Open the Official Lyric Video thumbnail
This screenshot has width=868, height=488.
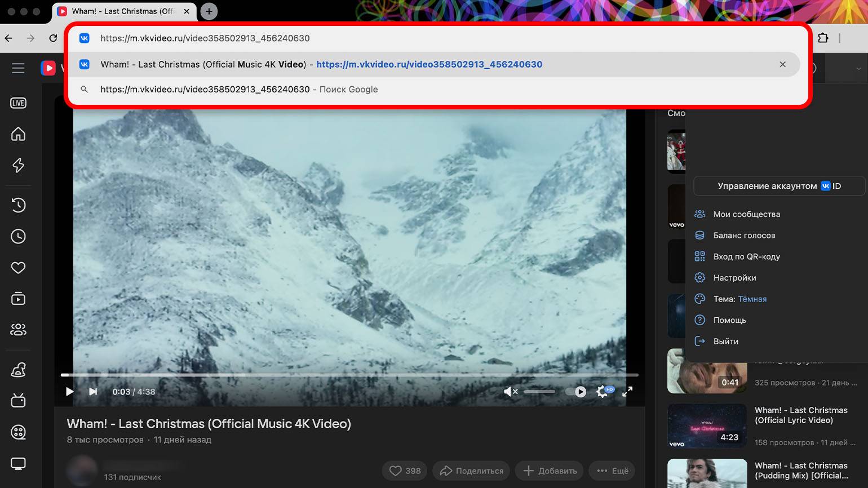tap(707, 425)
